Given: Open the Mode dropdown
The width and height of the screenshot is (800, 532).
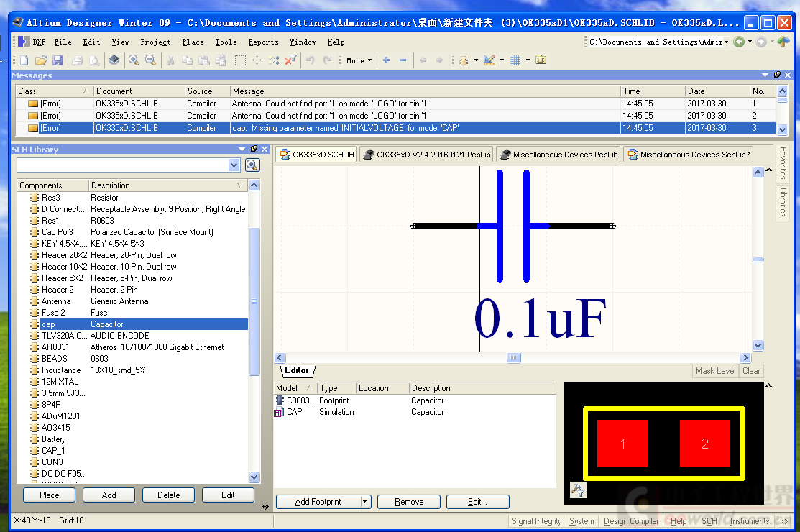Looking at the screenshot, I should [x=359, y=60].
